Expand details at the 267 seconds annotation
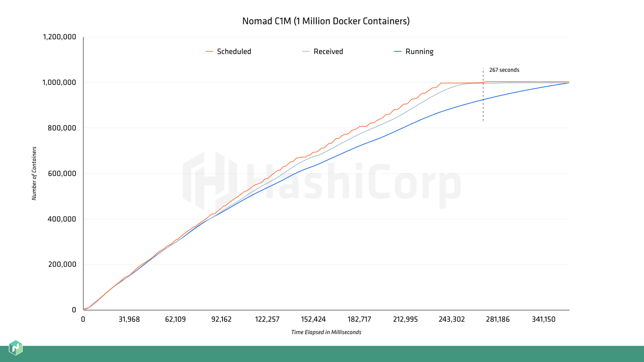This screenshot has width=644, height=362. [504, 70]
